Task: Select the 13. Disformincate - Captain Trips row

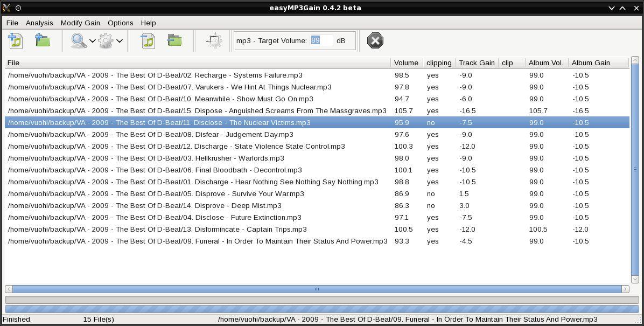Action: [x=317, y=230]
